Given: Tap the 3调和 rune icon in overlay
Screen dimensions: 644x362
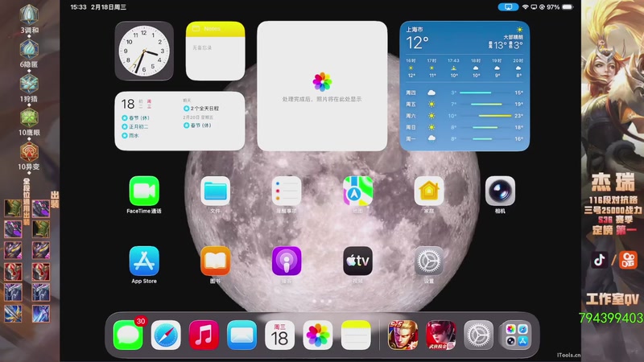Looking at the screenshot, I should point(29,14).
